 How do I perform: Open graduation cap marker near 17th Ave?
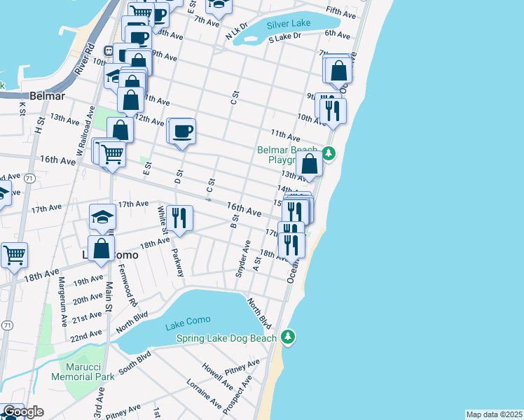[102, 216]
